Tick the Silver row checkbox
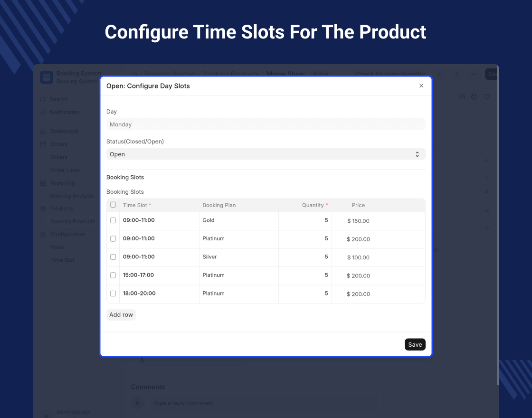The image size is (532, 418). pos(113,257)
